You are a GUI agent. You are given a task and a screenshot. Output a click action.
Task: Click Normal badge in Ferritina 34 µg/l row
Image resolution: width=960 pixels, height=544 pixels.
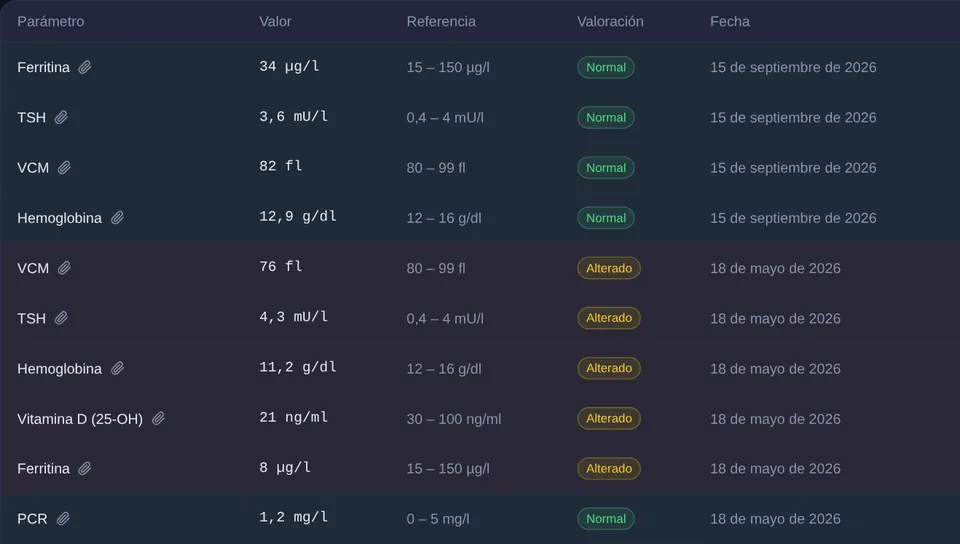pyautogui.click(x=606, y=67)
